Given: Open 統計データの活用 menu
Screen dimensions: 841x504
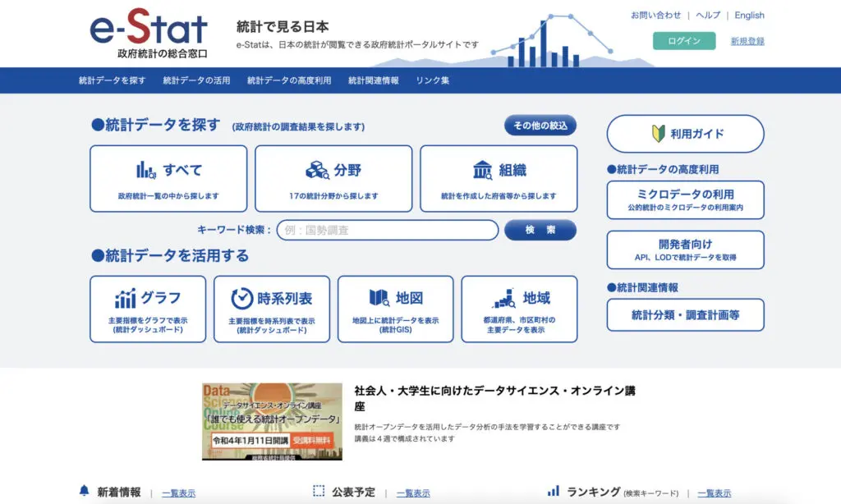Looking at the screenshot, I should point(196,80).
